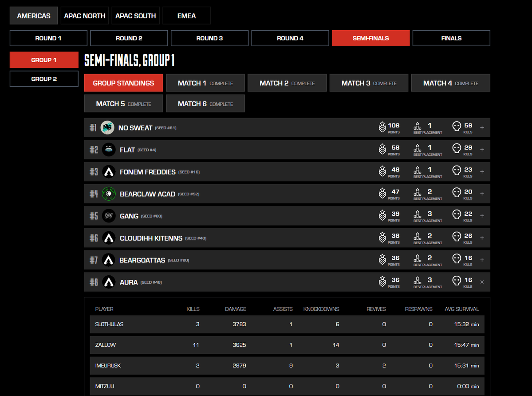This screenshot has height=396, width=532.
Task: Select Group 1 in the sidebar
Action: [x=44, y=60]
